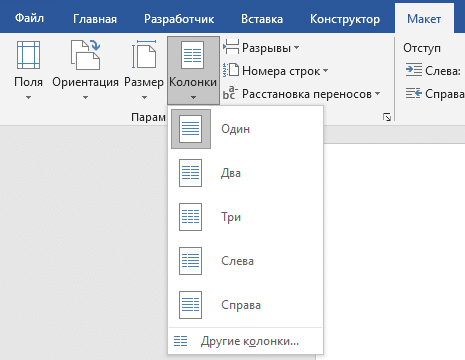The height and width of the screenshot is (360, 465).
Task: Collapse the Колонки dropdown arrow
Action: tap(193, 98)
